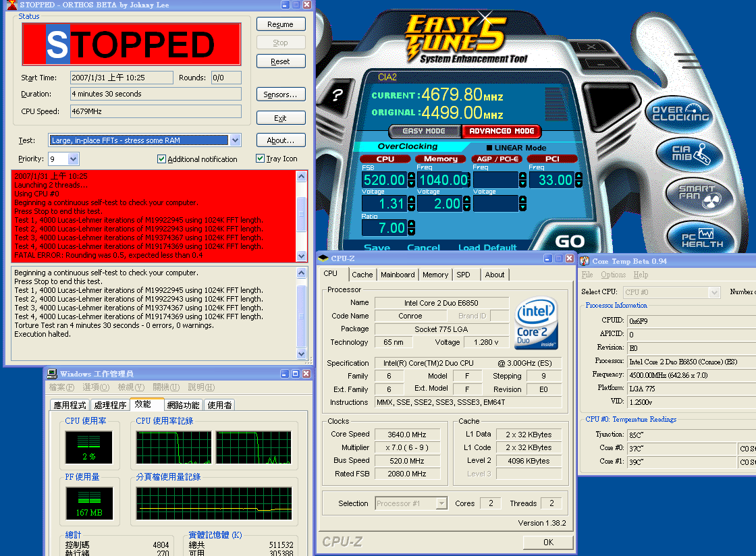This screenshot has height=556, width=756.
Task: Click Cancel in EasyTune5
Action: 423,248
